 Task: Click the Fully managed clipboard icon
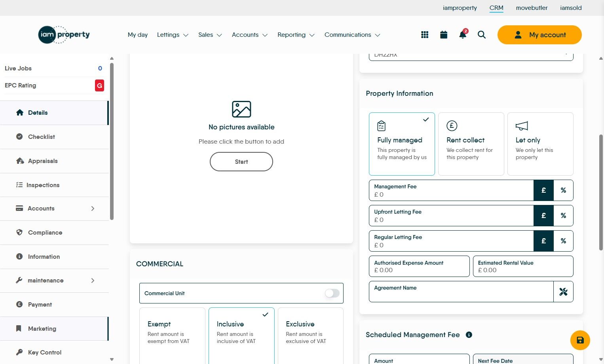click(381, 126)
